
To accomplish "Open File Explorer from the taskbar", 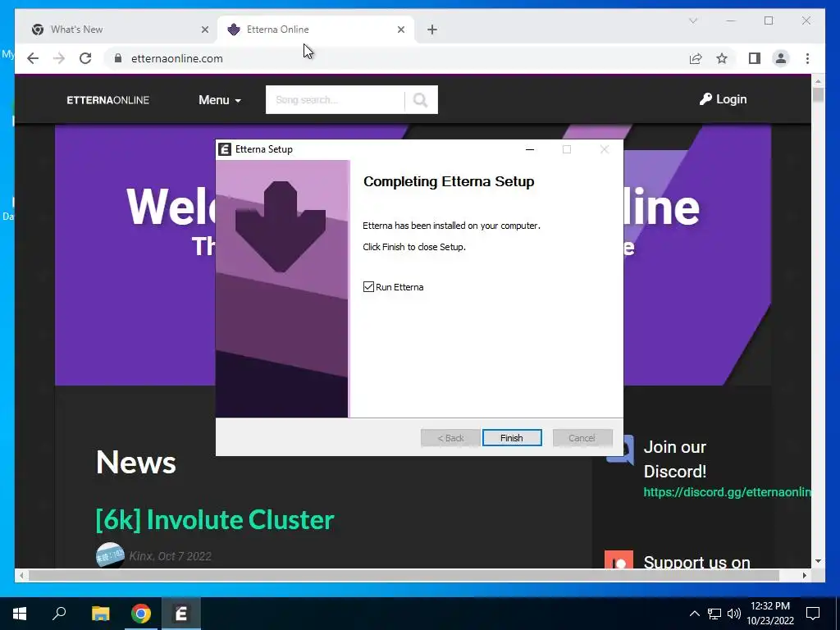I will pyautogui.click(x=100, y=614).
